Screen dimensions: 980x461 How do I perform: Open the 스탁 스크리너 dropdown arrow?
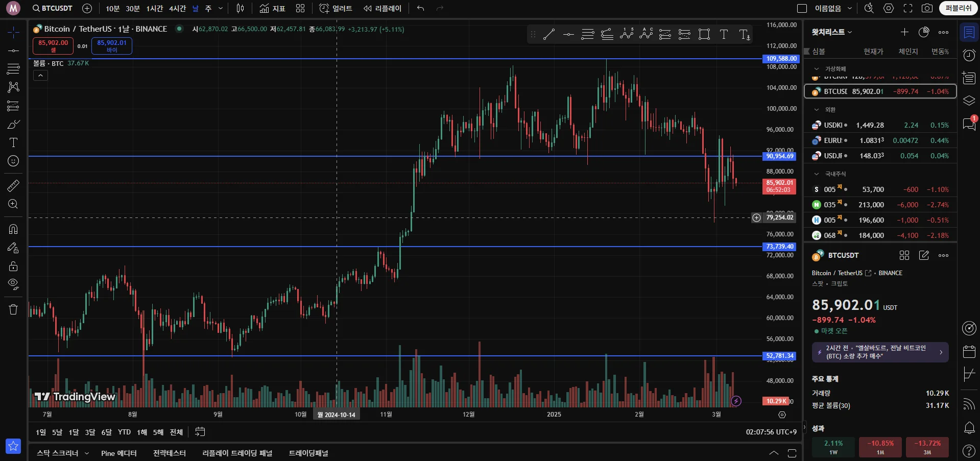point(86,453)
